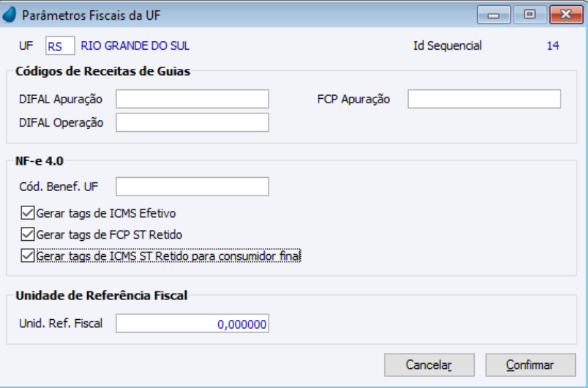Disable ICMS ST Retido para consumidor final

tap(27, 256)
